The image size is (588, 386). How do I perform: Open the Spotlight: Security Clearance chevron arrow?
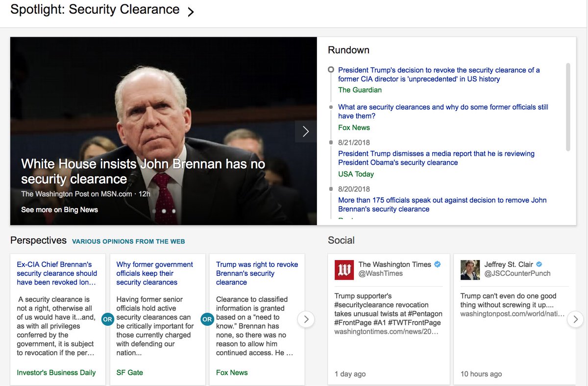coord(191,12)
